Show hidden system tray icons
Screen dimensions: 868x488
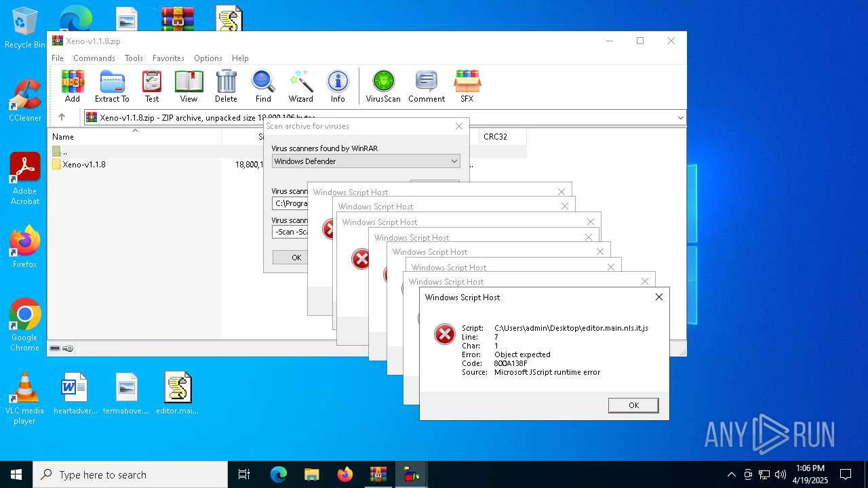(x=731, y=474)
